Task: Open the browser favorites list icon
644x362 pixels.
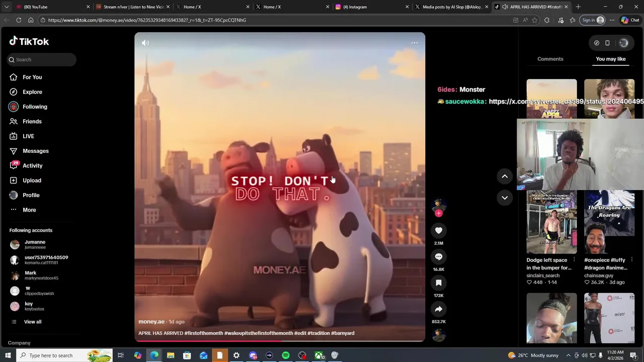Action: [573, 20]
